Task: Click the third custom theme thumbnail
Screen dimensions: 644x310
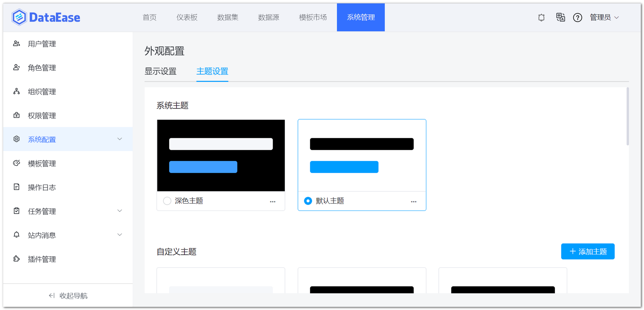Action: (503, 280)
